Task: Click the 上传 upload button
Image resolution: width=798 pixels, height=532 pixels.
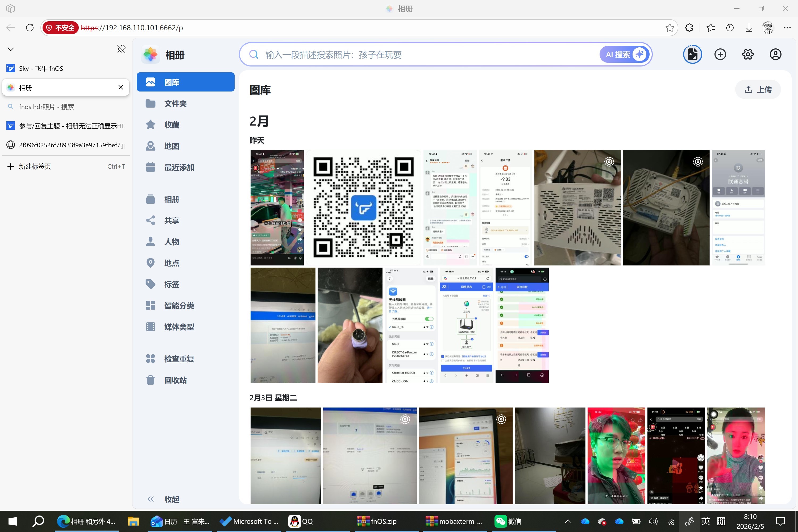Action: (x=758, y=90)
